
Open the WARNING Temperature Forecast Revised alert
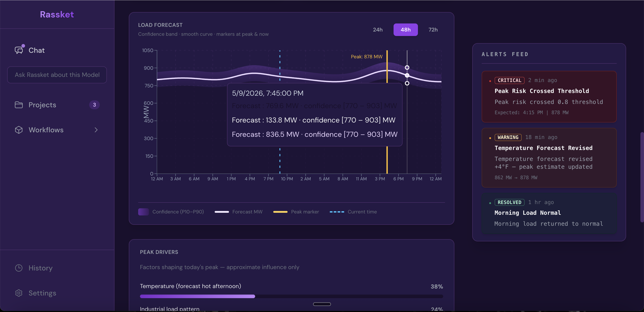click(549, 158)
